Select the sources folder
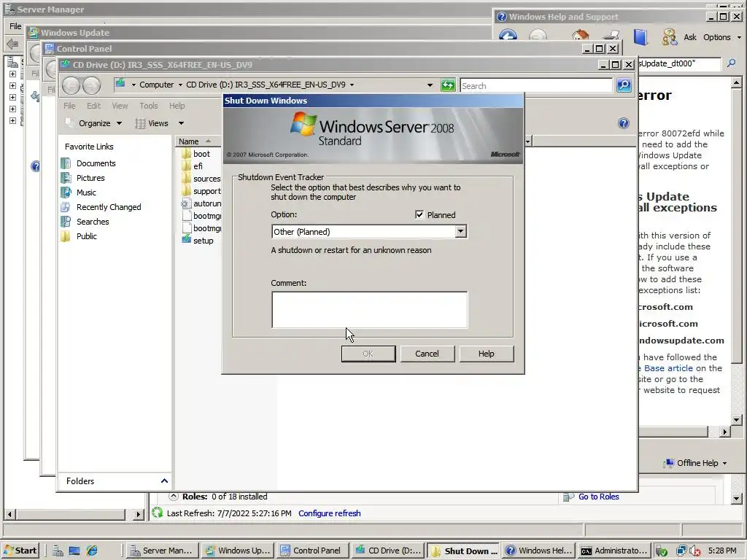 [201, 179]
